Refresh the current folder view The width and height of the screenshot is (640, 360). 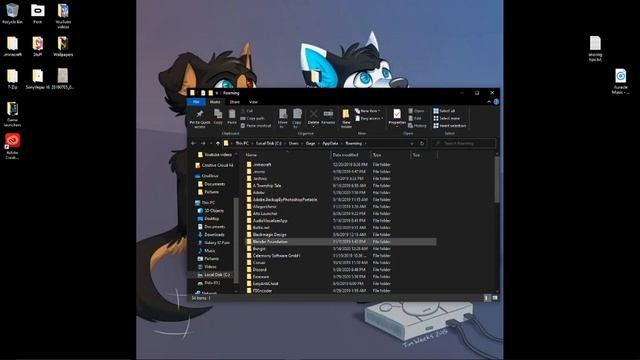click(422, 143)
